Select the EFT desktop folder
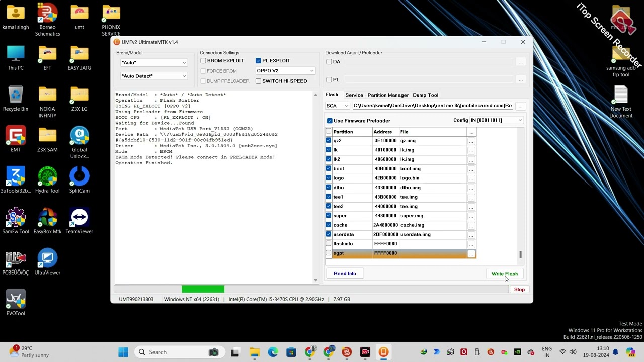 [x=47, y=58]
